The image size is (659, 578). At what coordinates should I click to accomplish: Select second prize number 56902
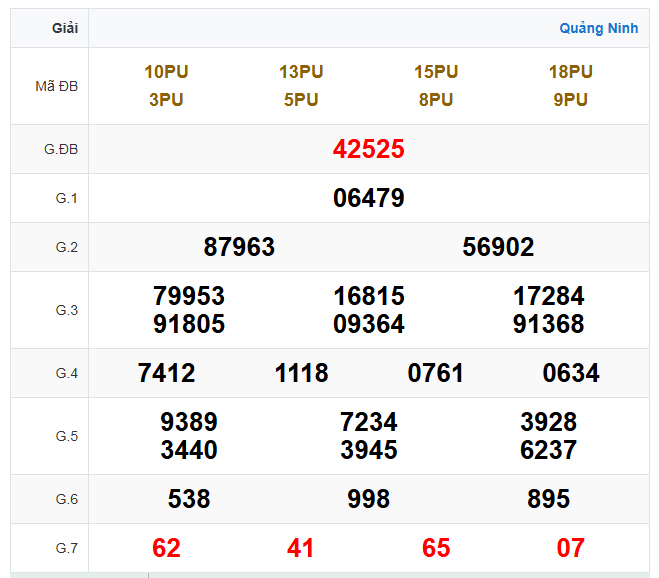pyautogui.click(x=498, y=247)
